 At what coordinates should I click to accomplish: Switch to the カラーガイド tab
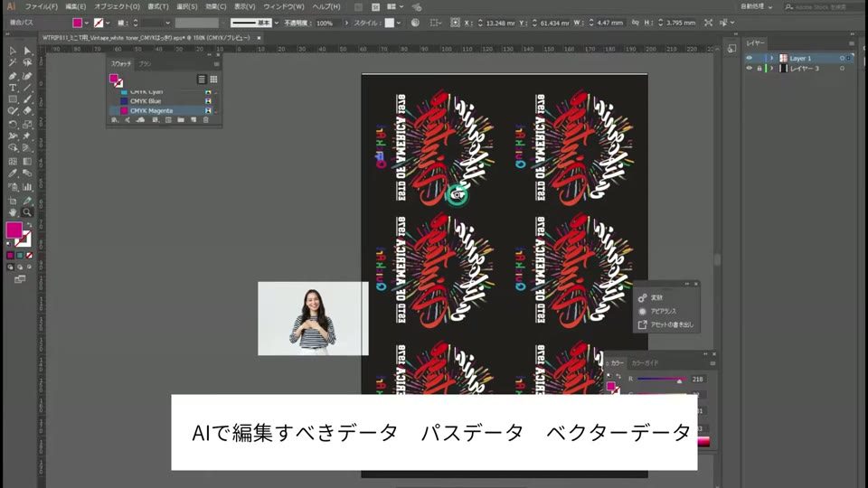pos(645,363)
